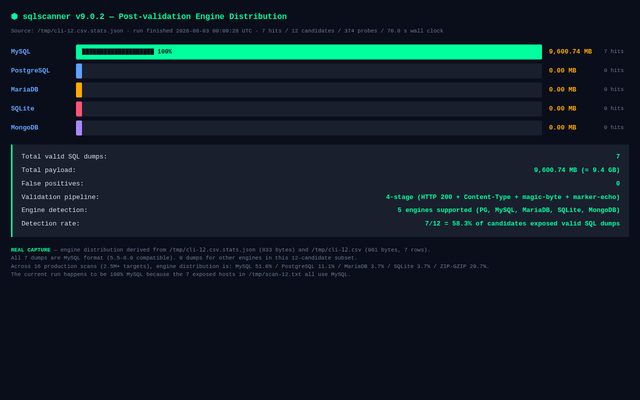Click the purple MongoDB bar marker
The width and height of the screenshot is (640, 400).
point(79,128)
